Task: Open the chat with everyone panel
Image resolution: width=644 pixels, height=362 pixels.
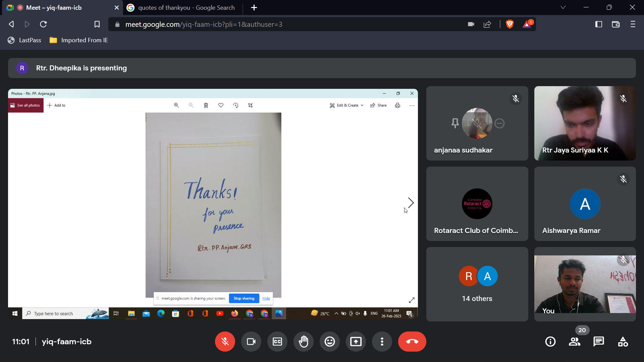Action: tap(599, 342)
